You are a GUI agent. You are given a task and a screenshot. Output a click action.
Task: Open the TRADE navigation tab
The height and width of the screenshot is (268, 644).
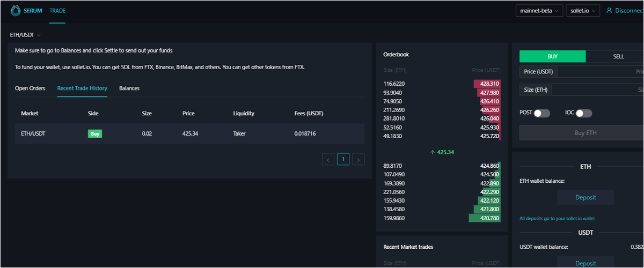pos(57,11)
